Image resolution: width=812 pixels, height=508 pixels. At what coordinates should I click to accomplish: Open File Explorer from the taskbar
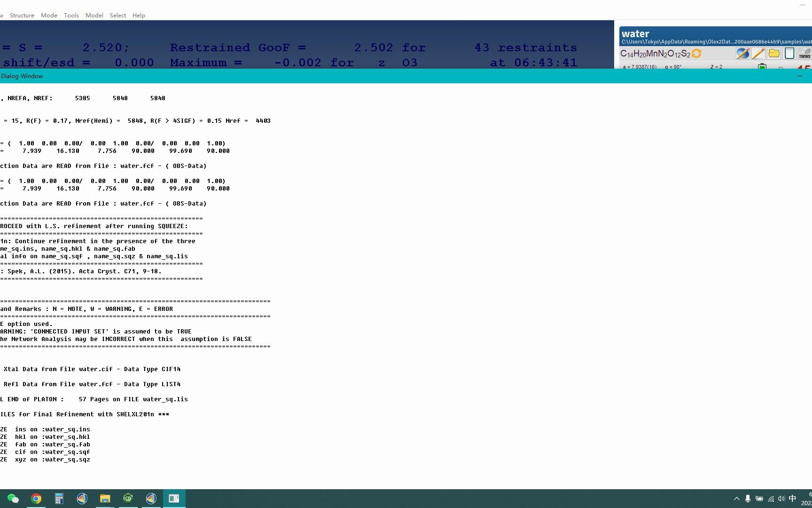click(105, 499)
